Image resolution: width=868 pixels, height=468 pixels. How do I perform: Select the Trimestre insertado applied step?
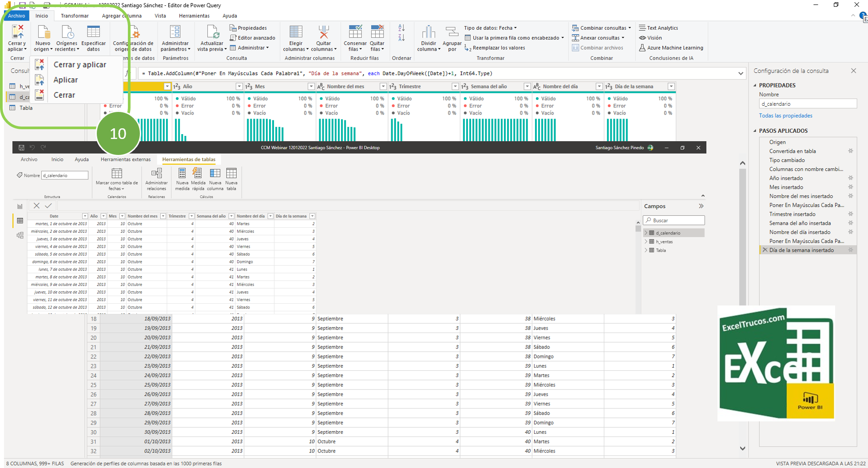point(792,214)
